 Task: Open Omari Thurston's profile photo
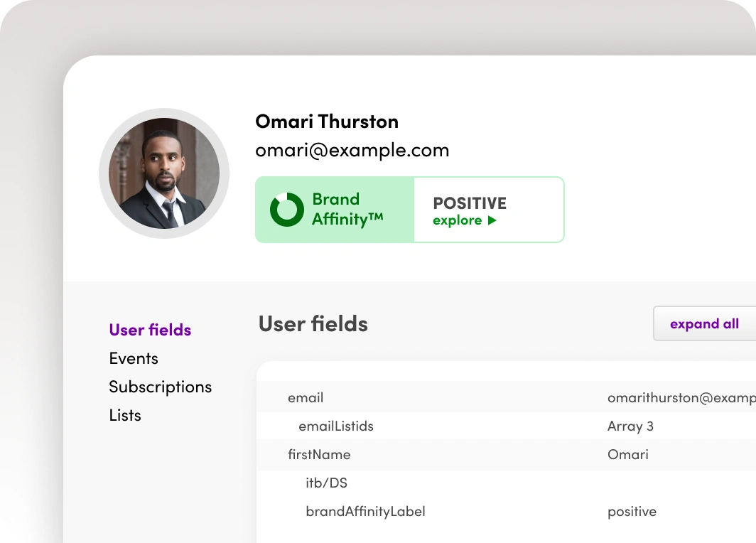click(164, 173)
